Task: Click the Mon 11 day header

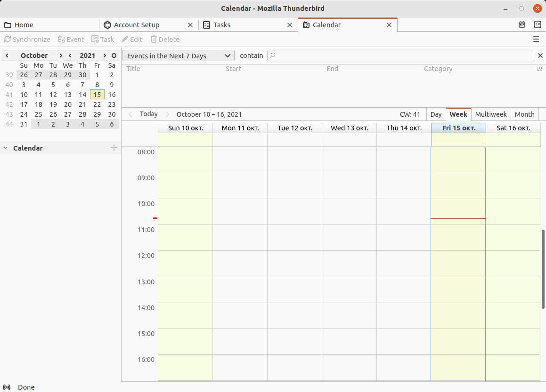Action: 240,128
